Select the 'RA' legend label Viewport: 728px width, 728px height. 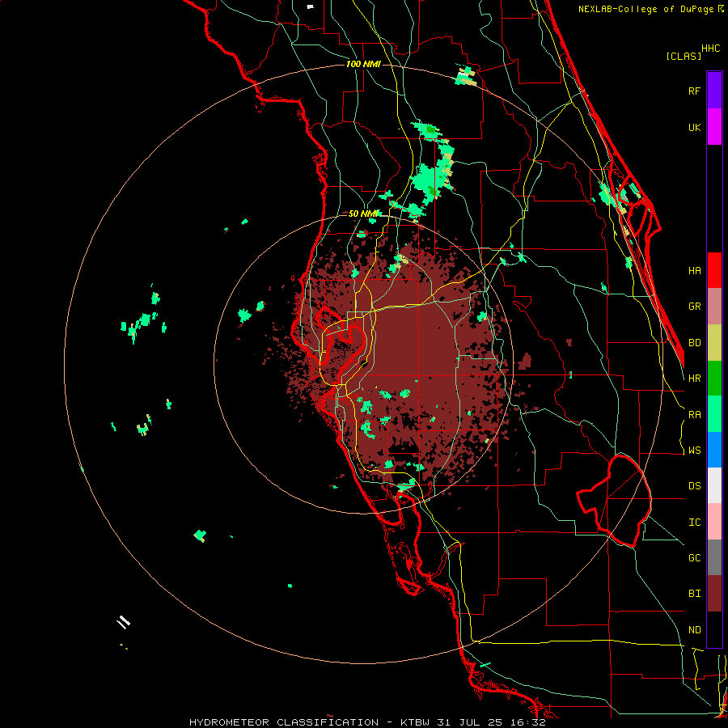click(x=694, y=415)
